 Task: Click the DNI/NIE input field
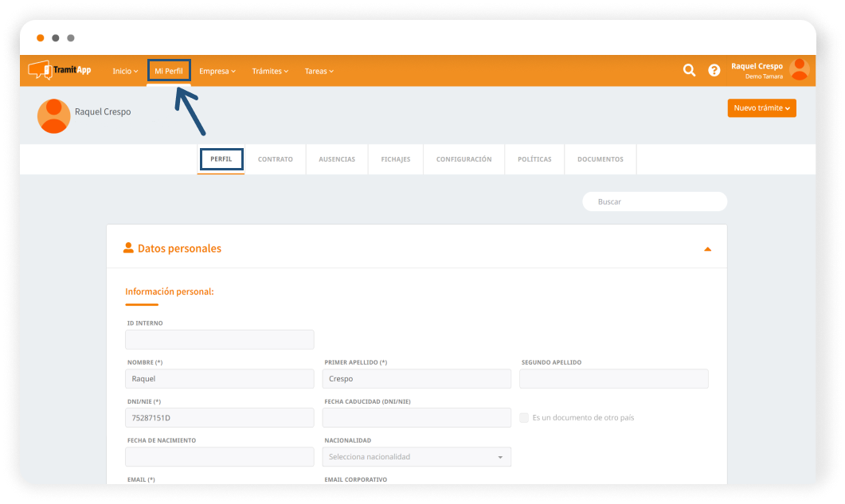point(219,418)
